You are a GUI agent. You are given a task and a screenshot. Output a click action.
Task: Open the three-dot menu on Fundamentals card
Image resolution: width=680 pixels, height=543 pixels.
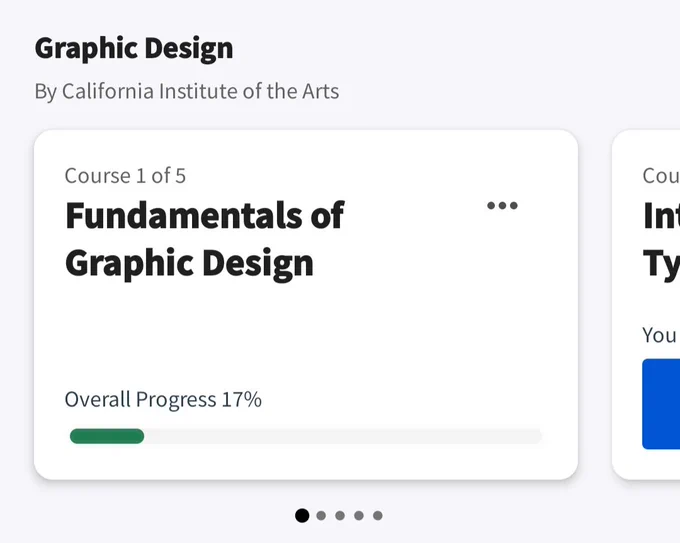pyautogui.click(x=502, y=206)
